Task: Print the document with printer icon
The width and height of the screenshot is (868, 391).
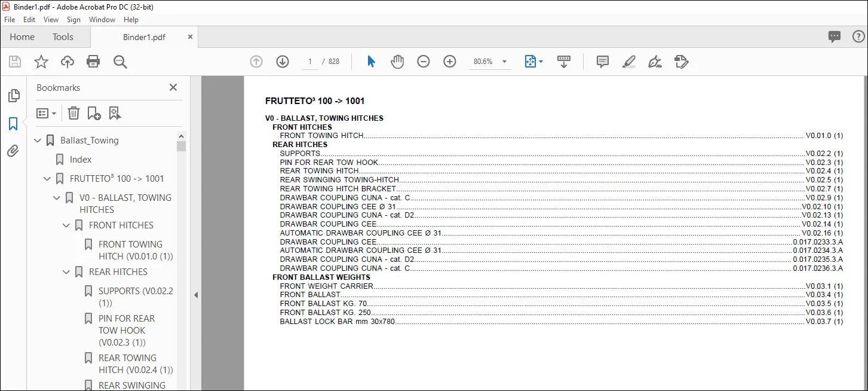Action: click(93, 62)
